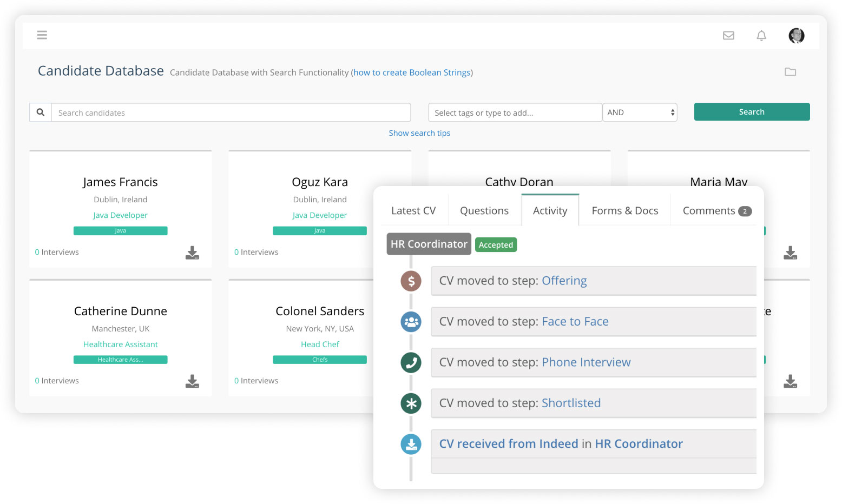The width and height of the screenshot is (842, 504).
Task: Switch to the Questions tab
Action: (x=484, y=210)
